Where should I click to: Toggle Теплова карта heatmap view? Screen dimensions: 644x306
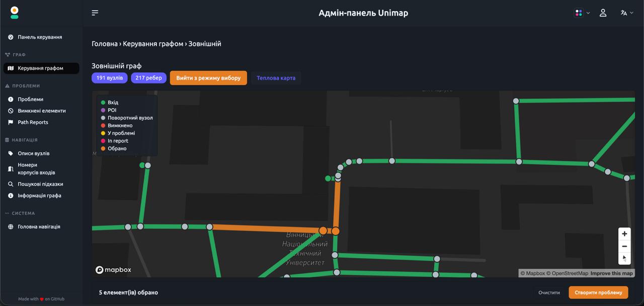276,78
